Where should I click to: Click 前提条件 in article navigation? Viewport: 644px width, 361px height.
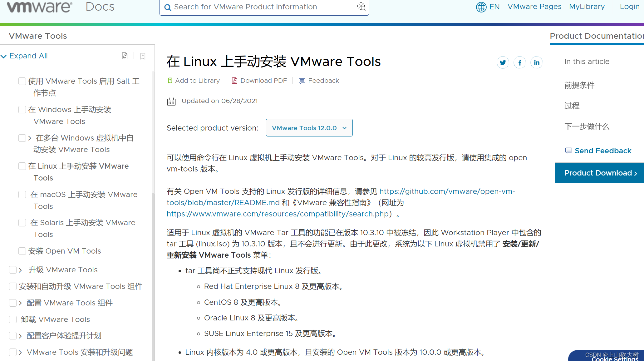580,85
